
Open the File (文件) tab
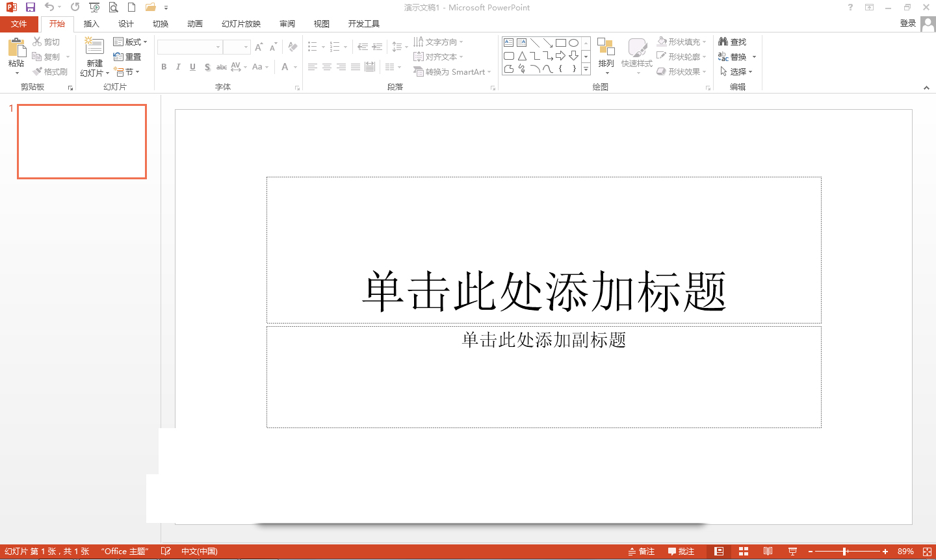pos(19,24)
